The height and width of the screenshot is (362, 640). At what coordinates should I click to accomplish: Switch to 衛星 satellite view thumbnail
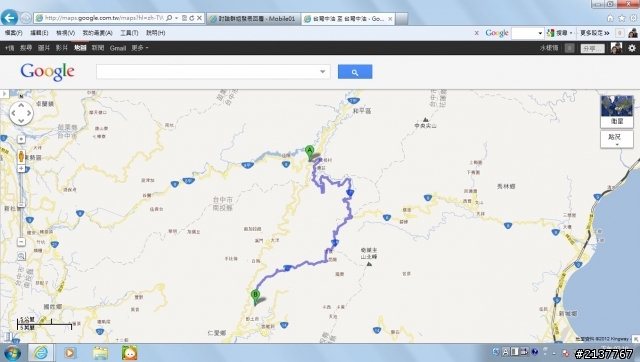tap(617, 111)
